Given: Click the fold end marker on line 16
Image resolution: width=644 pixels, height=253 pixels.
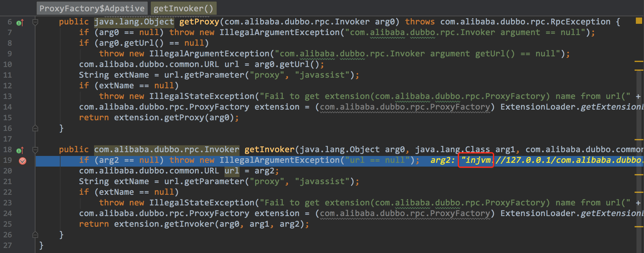Looking at the screenshot, I should point(35,128).
